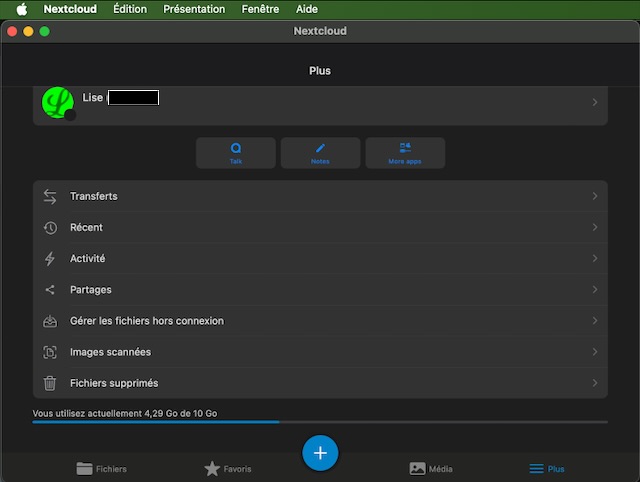The image size is (640, 482).
Task: Expand the Lise profile row chevron
Action: (x=595, y=102)
